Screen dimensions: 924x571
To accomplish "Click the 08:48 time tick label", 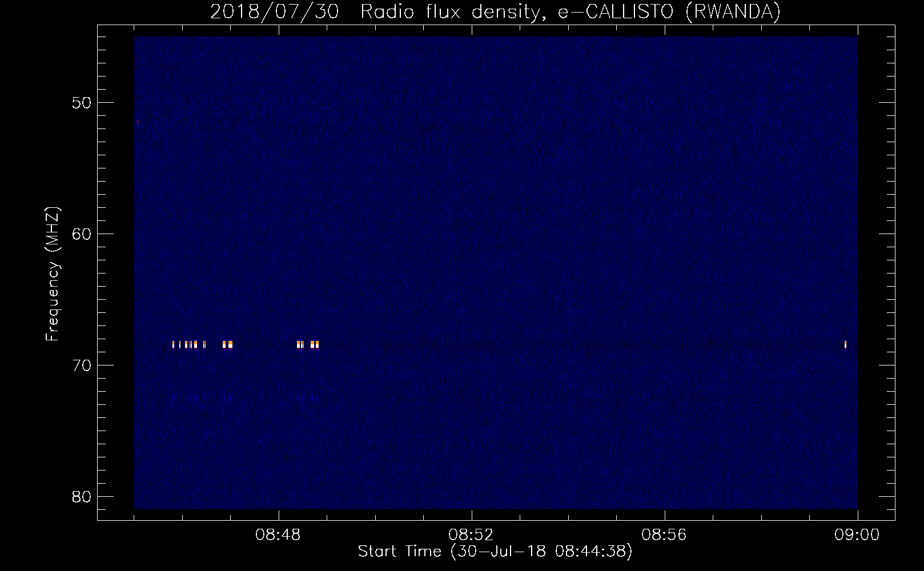I will click(x=278, y=535).
